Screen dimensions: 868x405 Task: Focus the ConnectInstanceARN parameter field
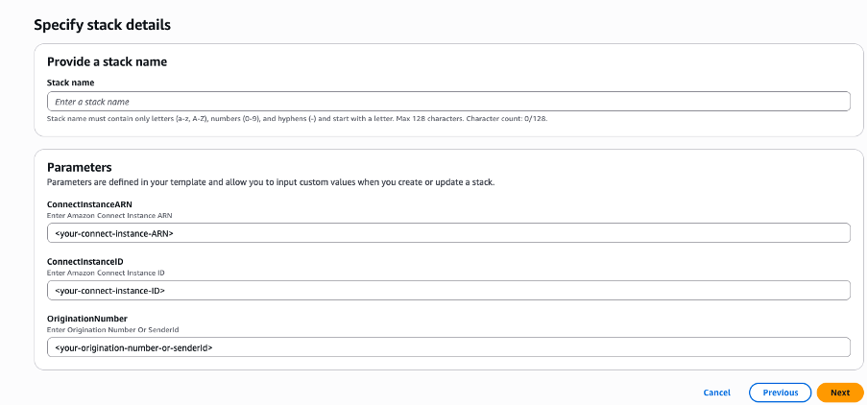pos(448,233)
